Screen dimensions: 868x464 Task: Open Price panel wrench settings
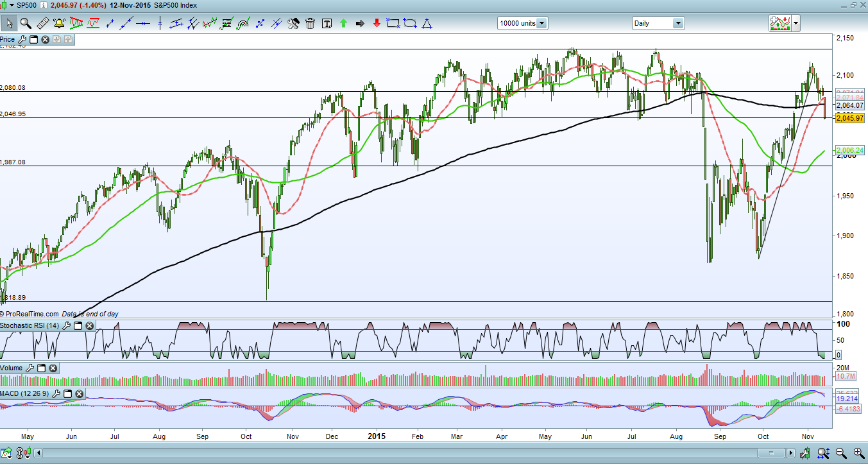click(22, 39)
